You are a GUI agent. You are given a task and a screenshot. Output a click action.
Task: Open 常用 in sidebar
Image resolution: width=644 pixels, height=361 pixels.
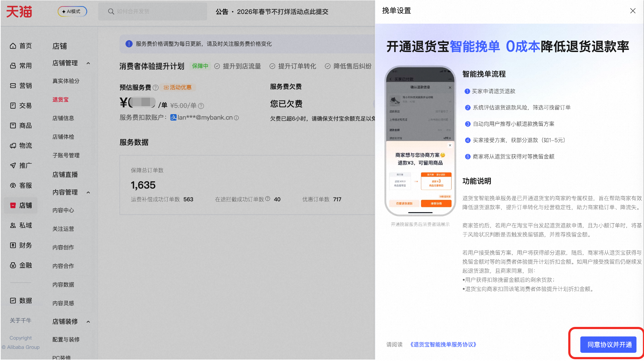pyautogui.click(x=21, y=66)
